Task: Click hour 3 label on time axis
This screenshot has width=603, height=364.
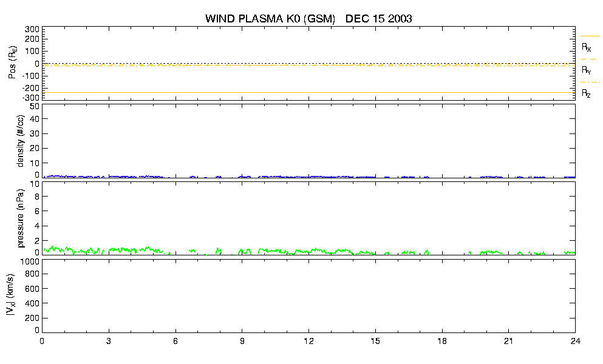Action: 109,341
